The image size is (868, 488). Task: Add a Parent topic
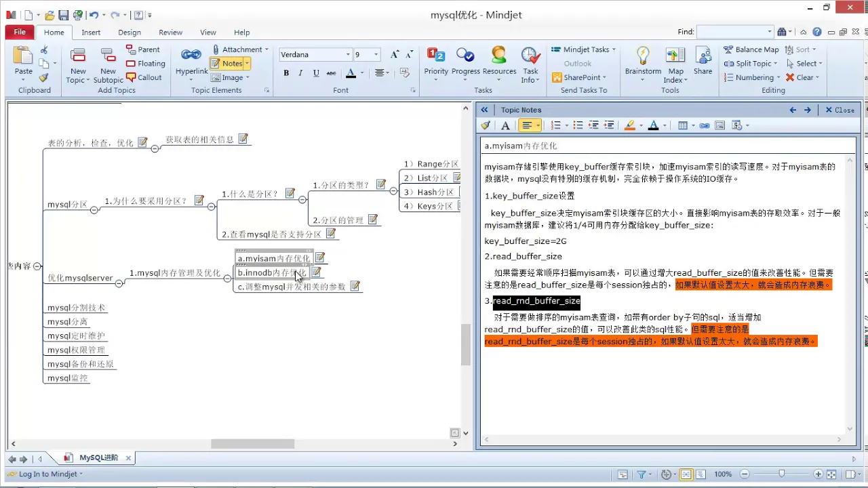[x=143, y=49]
